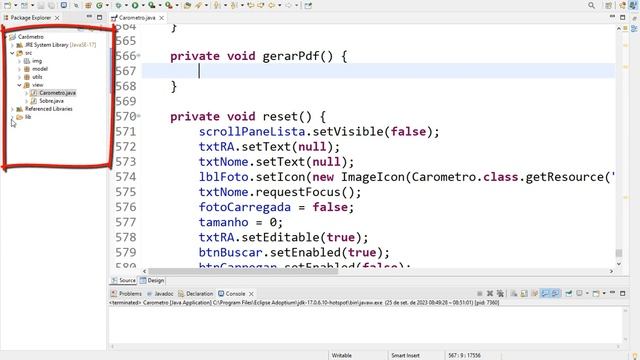Click the console Terminate stop icon

point(480,293)
